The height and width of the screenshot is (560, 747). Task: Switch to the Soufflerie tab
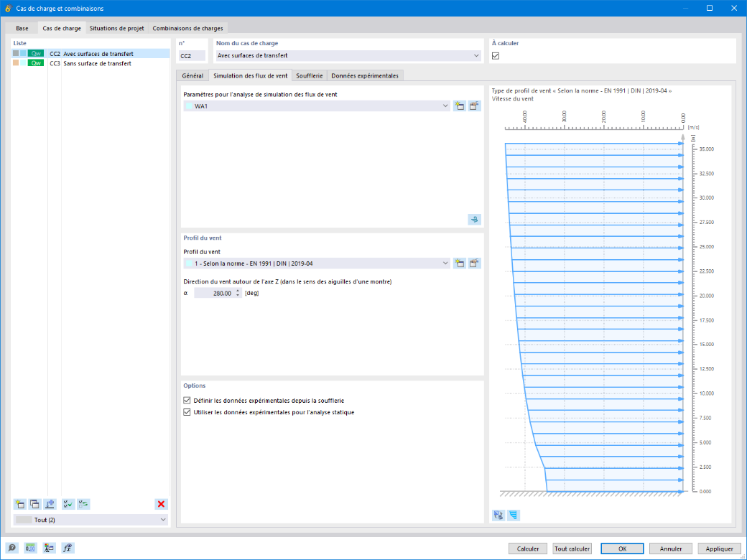click(x=310, y=75)
